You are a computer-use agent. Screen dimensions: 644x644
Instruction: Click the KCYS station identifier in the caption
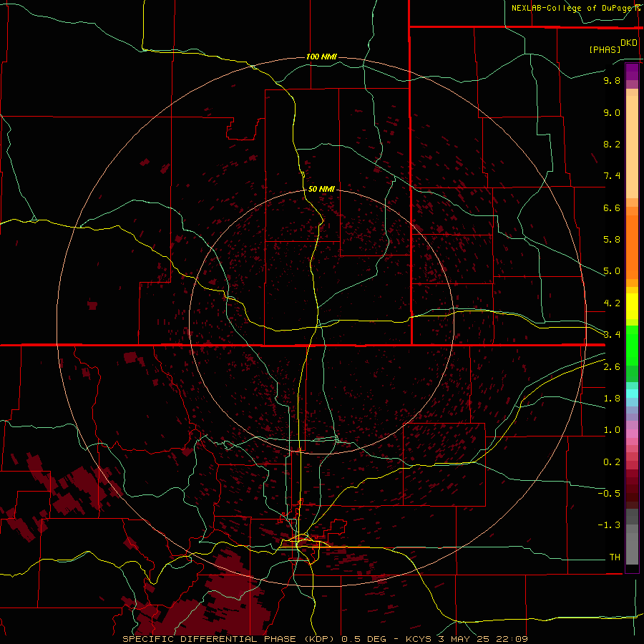[419, 639]
